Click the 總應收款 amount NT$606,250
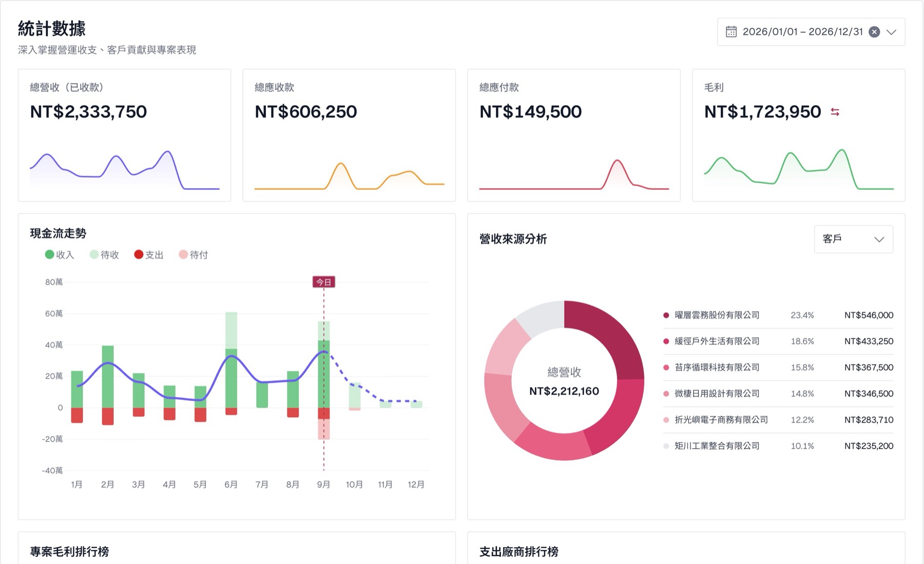924x564 pixels. [x=305, y=112]
